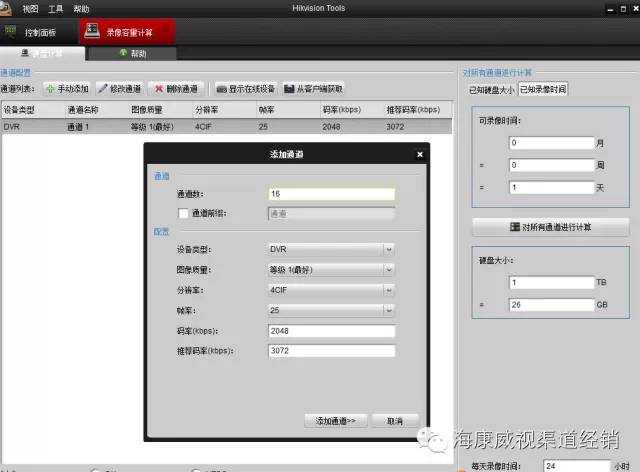Switch to the 已知硬盘大小 tab

(491, 90)
